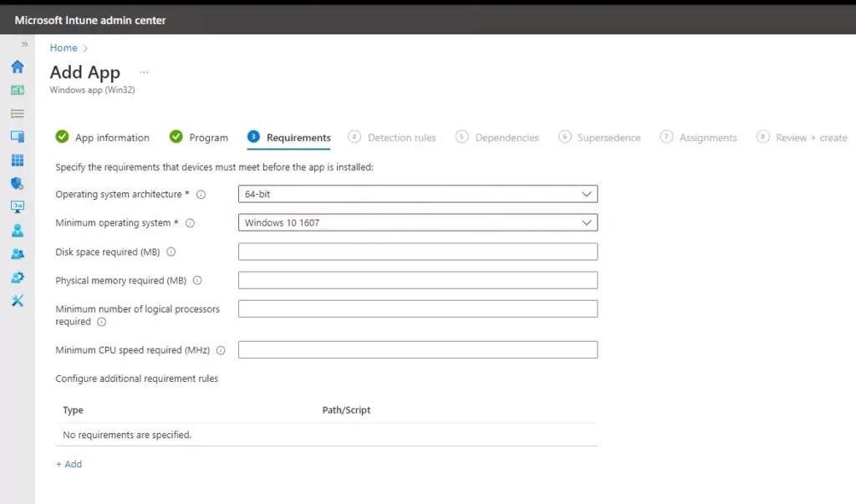Click the "Windows app (Win32)" subtitle
This screenshot has height=504, width=856.
92,90
